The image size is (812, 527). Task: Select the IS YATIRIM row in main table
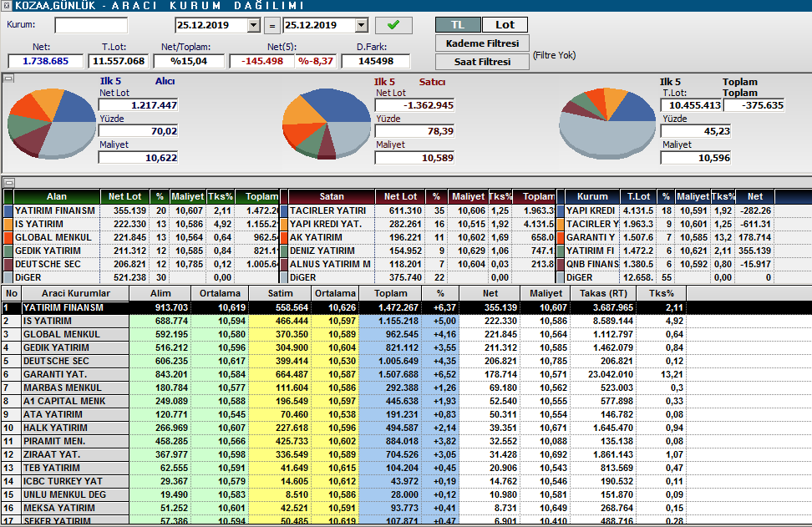(x=406, y=321)
